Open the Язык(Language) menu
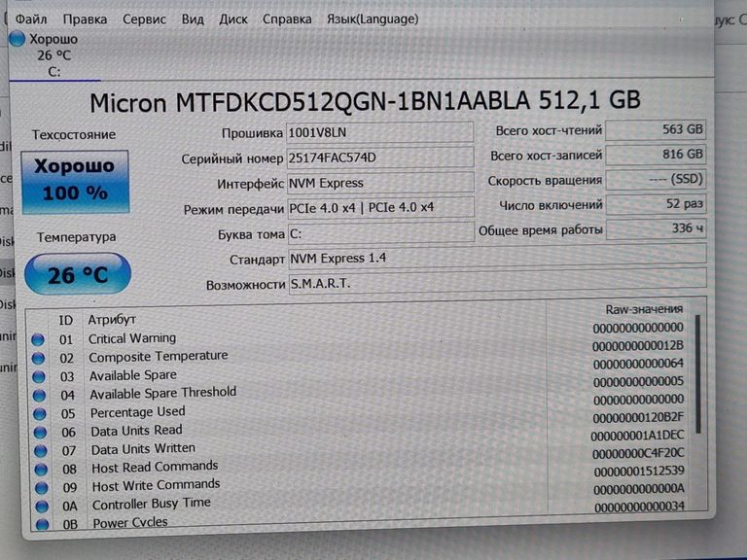 (373, 19)
